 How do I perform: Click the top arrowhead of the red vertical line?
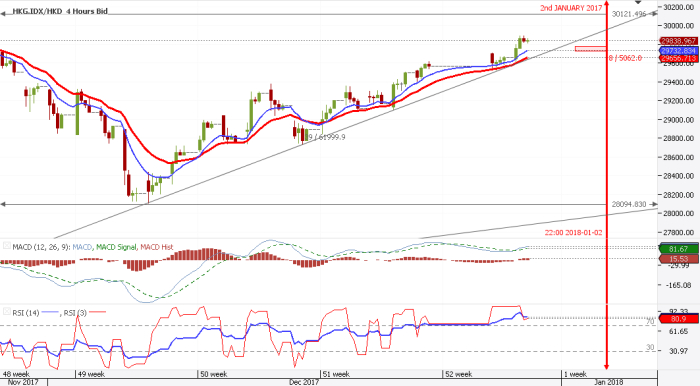tap(606, 4)
